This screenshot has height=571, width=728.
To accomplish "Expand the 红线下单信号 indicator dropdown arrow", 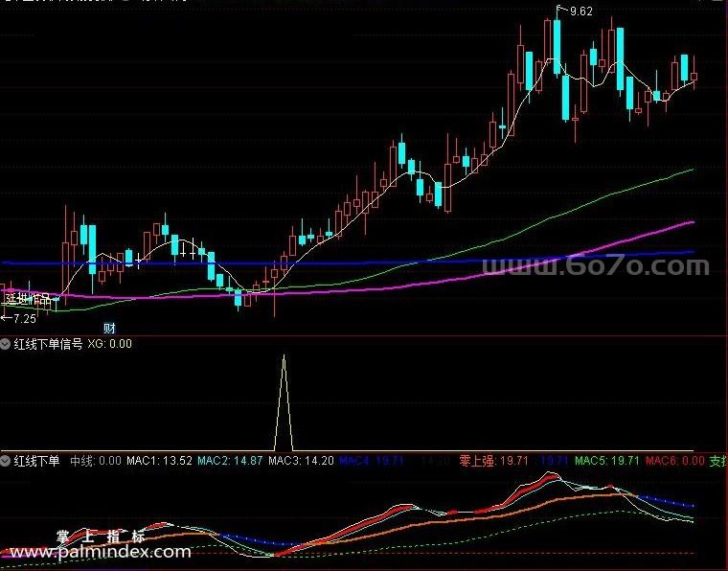I will tap(5, 344).
